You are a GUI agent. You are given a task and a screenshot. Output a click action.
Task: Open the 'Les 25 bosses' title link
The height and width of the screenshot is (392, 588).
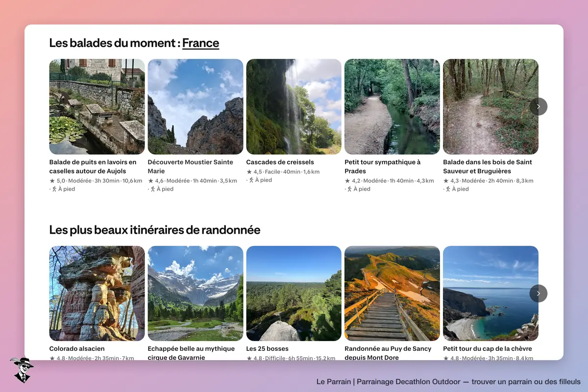pos(268,349)
